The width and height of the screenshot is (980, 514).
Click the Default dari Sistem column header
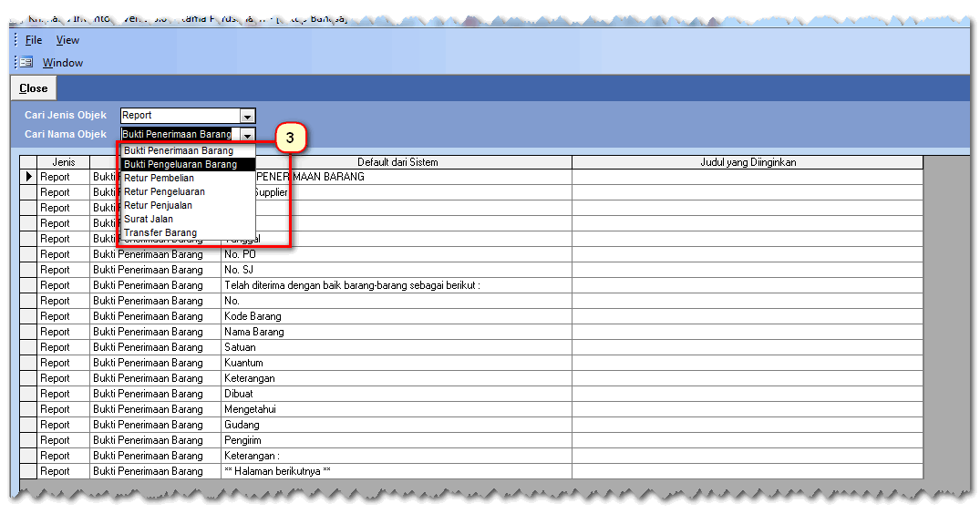pos(397,162)
